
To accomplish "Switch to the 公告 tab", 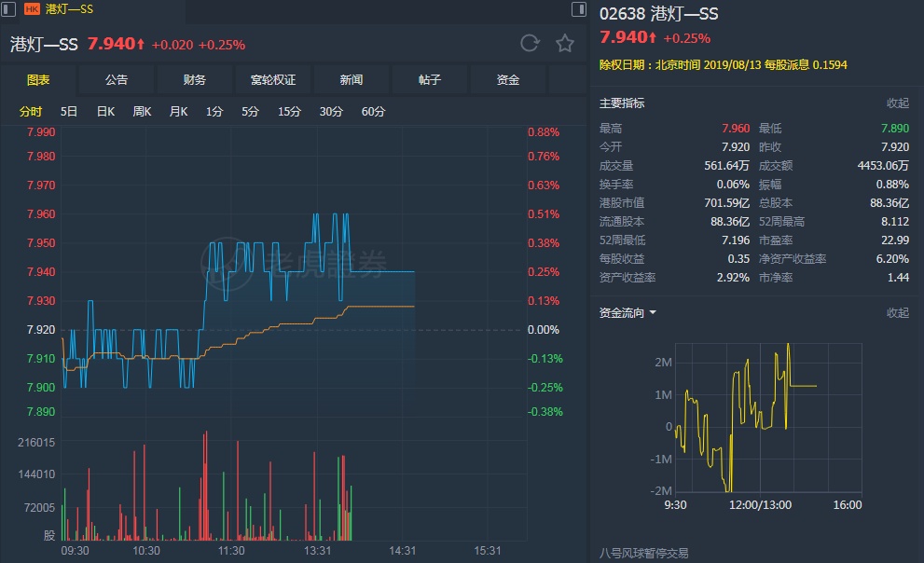I will click(117, 80).
